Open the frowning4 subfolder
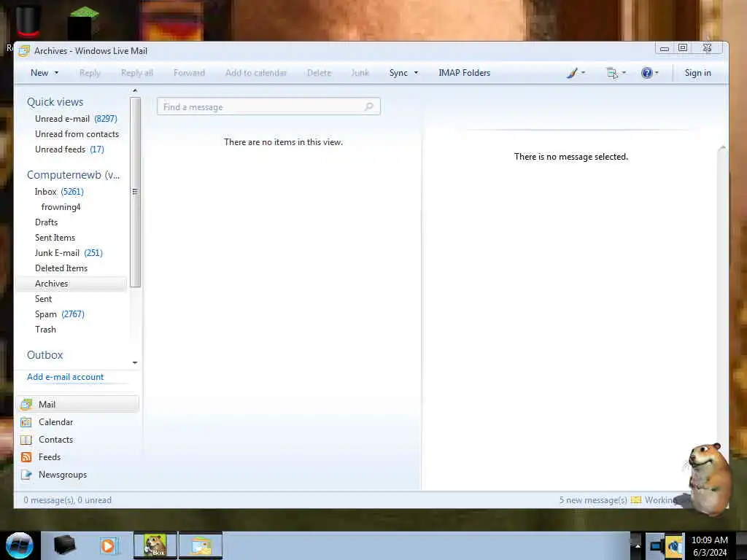The width and height of the screenshot is (747, 560). (61, 206)
